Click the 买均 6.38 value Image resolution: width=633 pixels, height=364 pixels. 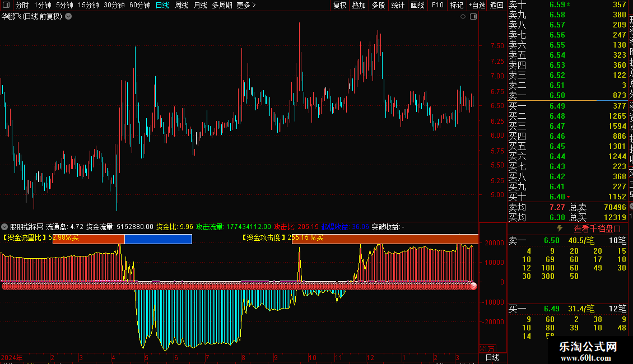click(557, 217)
